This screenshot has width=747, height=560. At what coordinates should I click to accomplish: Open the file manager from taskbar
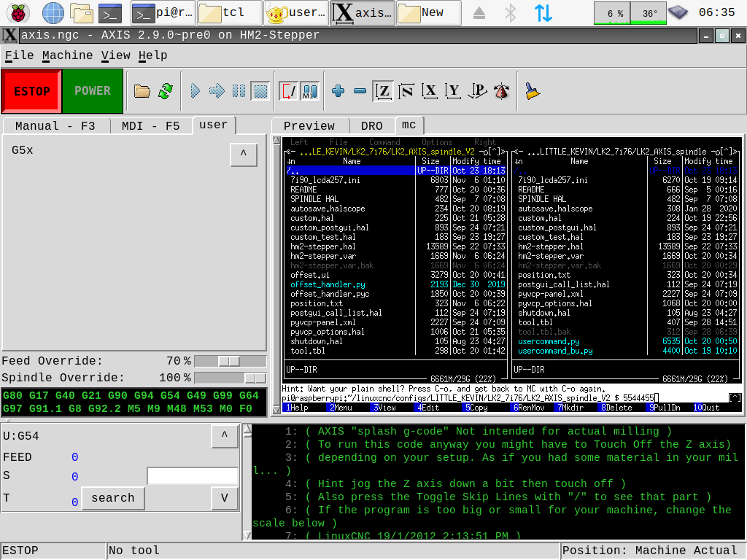point(82,13)
